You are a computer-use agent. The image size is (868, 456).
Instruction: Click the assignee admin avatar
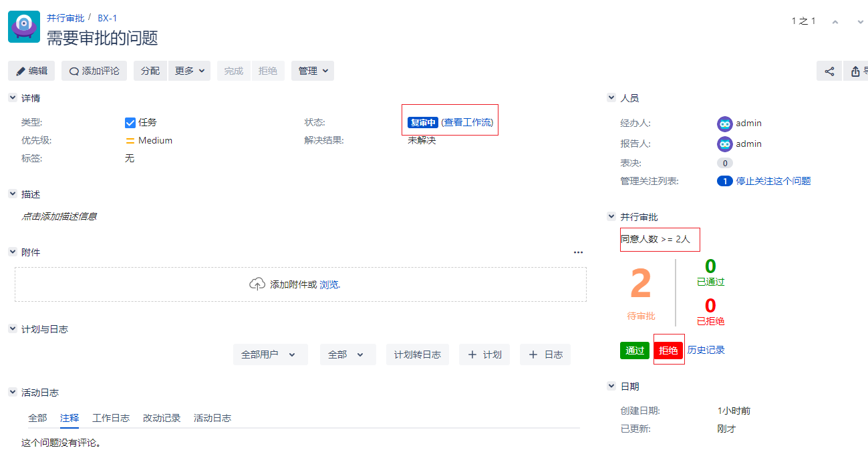[724, 124]
